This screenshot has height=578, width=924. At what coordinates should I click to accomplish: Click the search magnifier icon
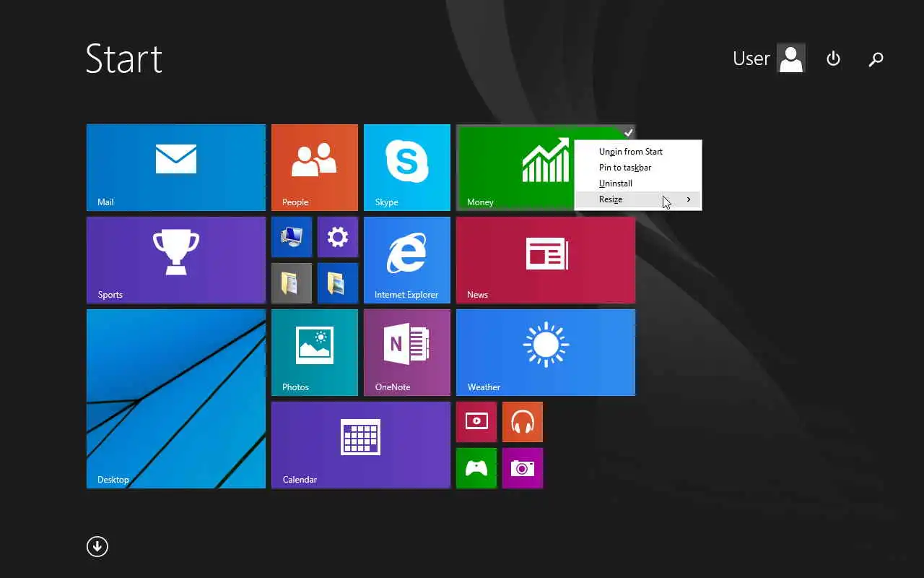pos(876,59)
